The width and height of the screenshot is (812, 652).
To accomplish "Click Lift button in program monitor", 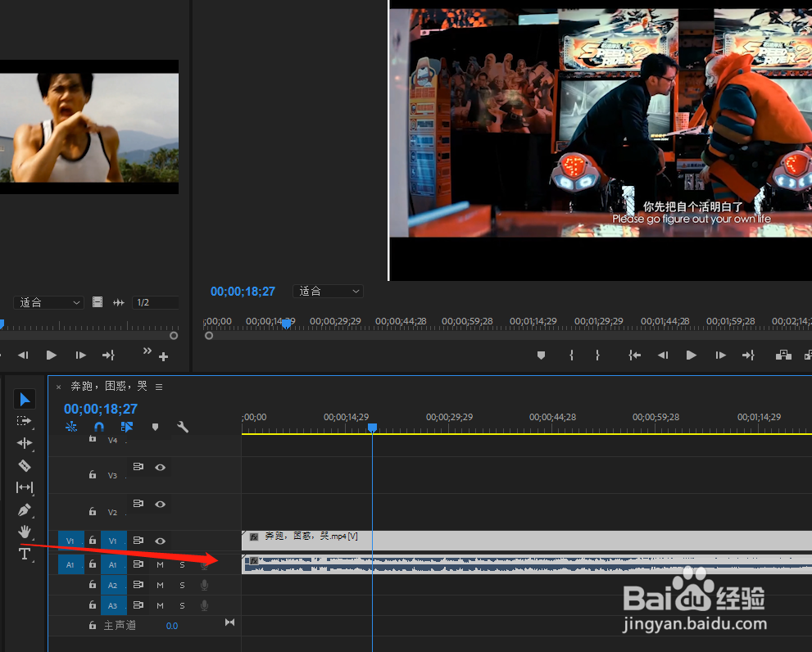I will pos(783,355).
